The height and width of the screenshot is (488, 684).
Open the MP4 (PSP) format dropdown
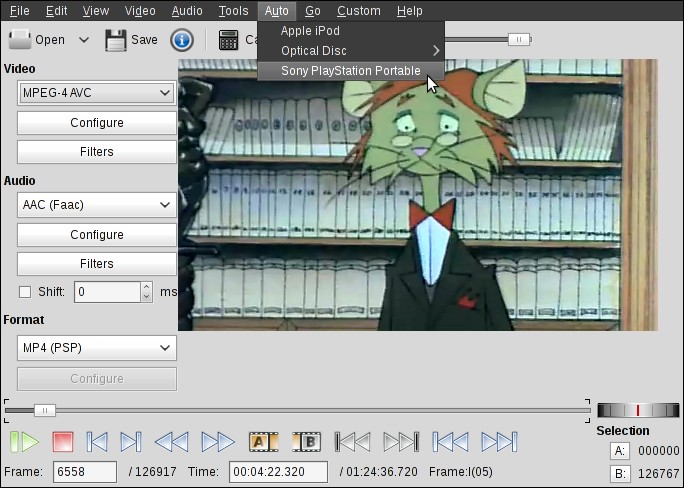coord(97,348)
